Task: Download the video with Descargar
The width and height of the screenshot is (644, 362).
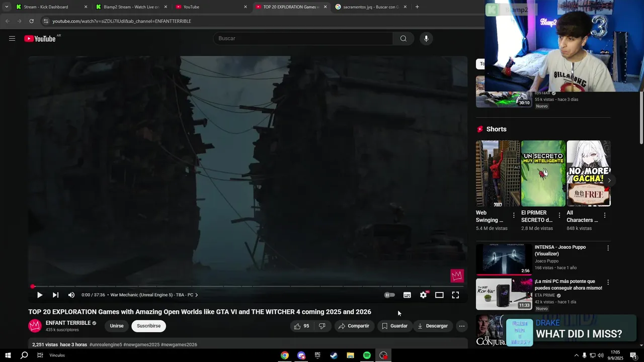Action: 432,326
